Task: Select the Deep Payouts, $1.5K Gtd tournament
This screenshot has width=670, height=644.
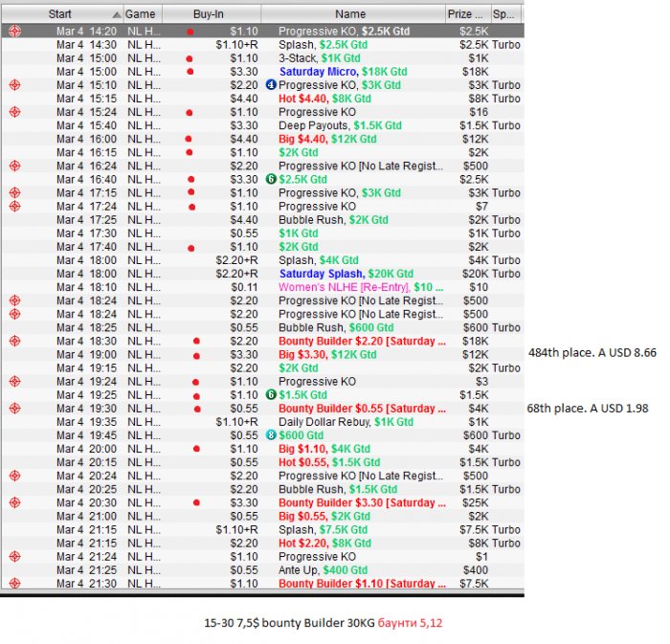Action: tap(263, 125)
